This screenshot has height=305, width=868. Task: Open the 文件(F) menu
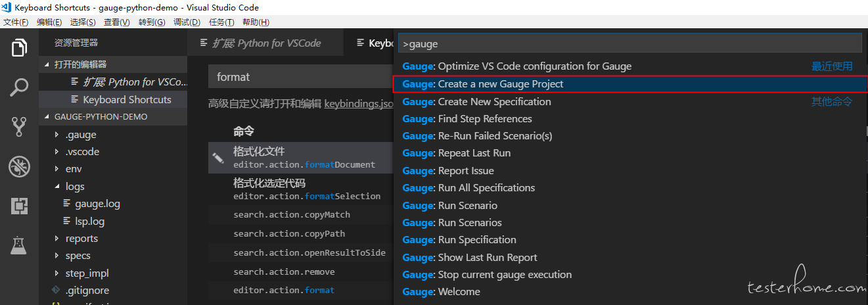(16, 22)
